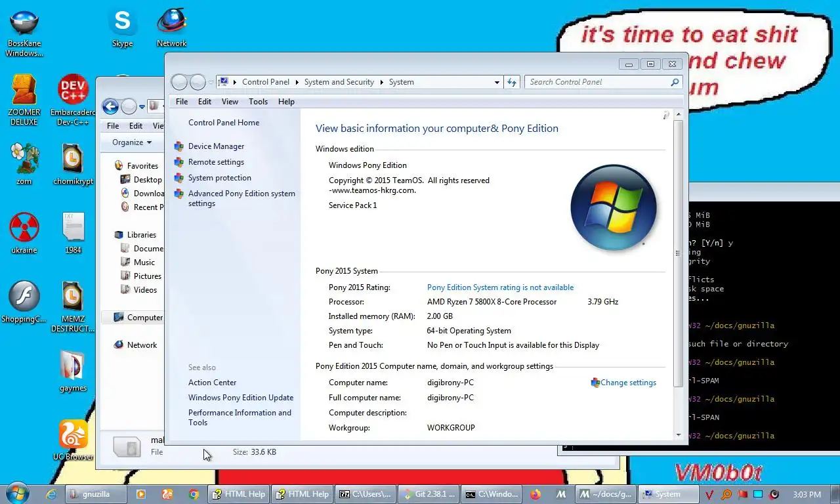Click the orange magnifier tray icon
The height and width of the screenshot is (504, 840).
point(726,494)
